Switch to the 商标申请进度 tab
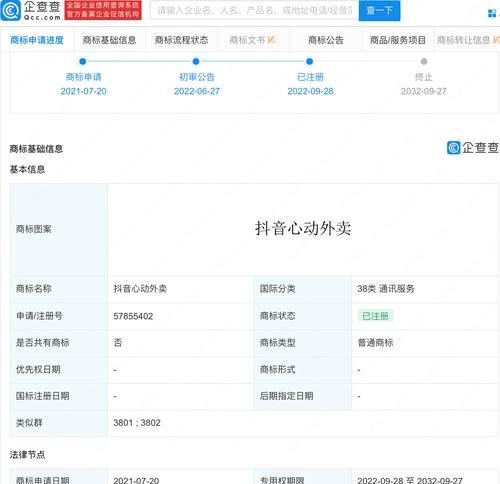This screenshot has height=484, width=500. coord(37,40)
